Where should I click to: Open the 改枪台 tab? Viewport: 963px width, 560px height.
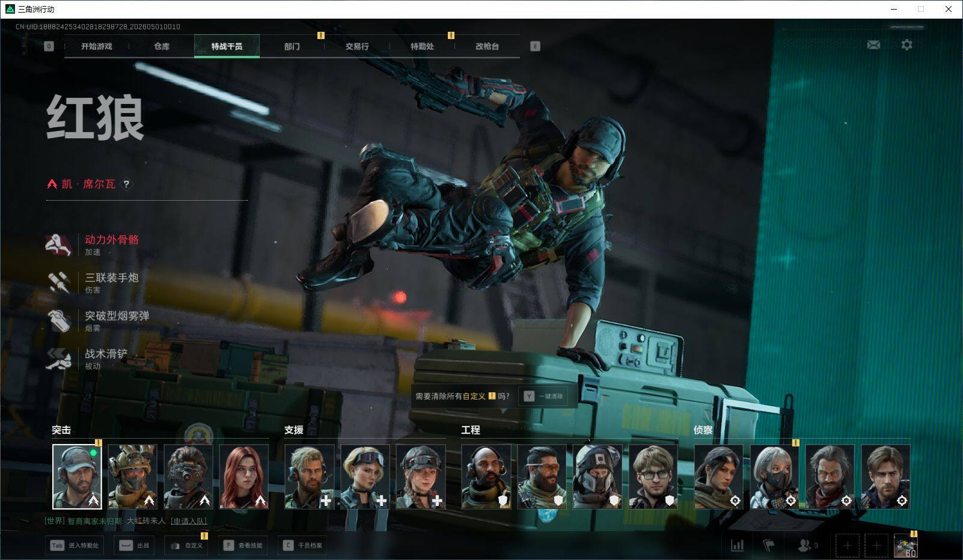click(x=487, y=46)
